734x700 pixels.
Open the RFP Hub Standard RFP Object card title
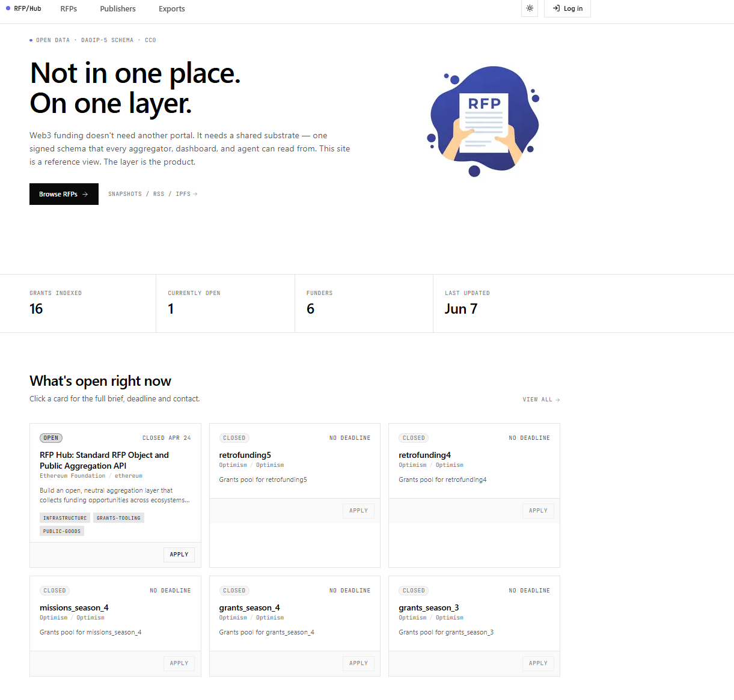(104, 460)
